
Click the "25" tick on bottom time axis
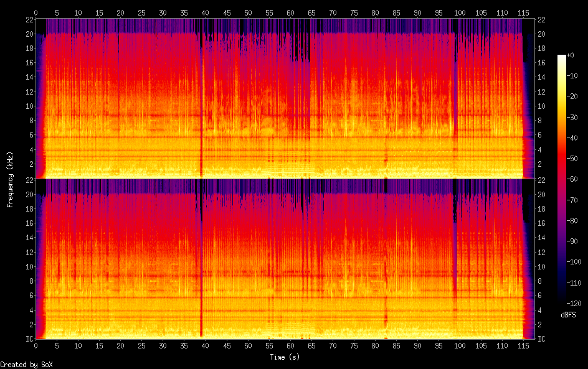click(x=141, y=345)
